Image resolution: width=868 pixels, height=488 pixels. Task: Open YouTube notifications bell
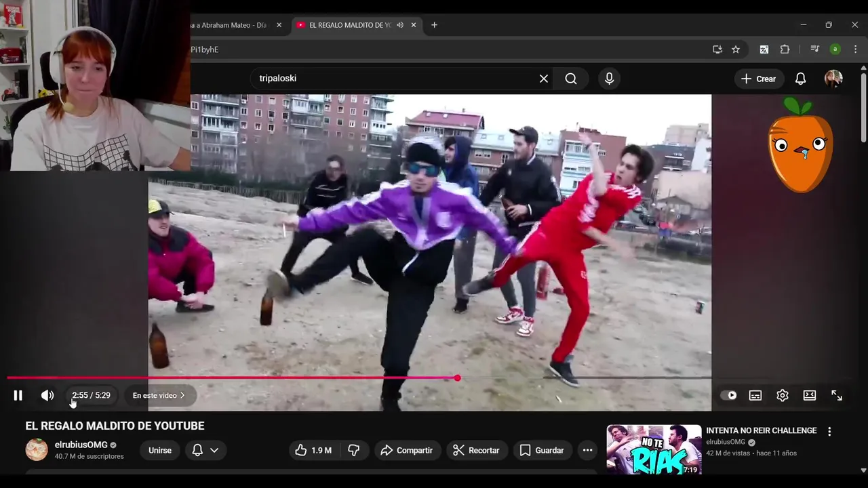tap(801, 79)
